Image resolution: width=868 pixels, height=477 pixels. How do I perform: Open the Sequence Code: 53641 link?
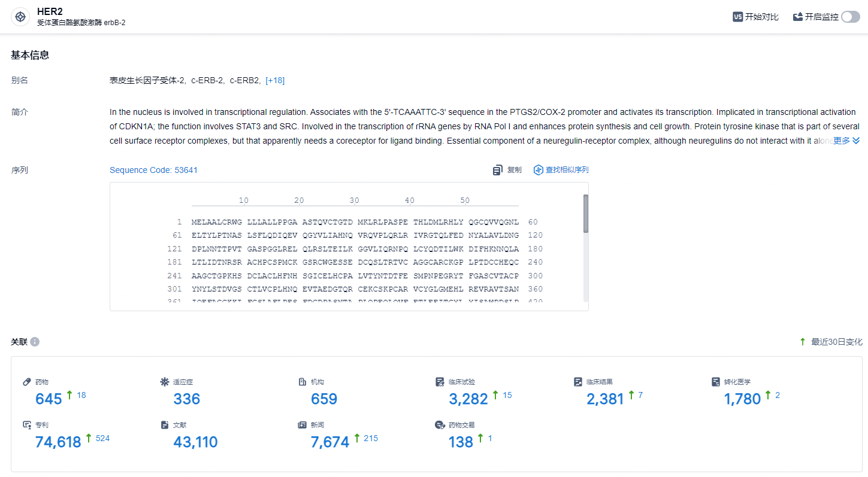tap(153, 170)
